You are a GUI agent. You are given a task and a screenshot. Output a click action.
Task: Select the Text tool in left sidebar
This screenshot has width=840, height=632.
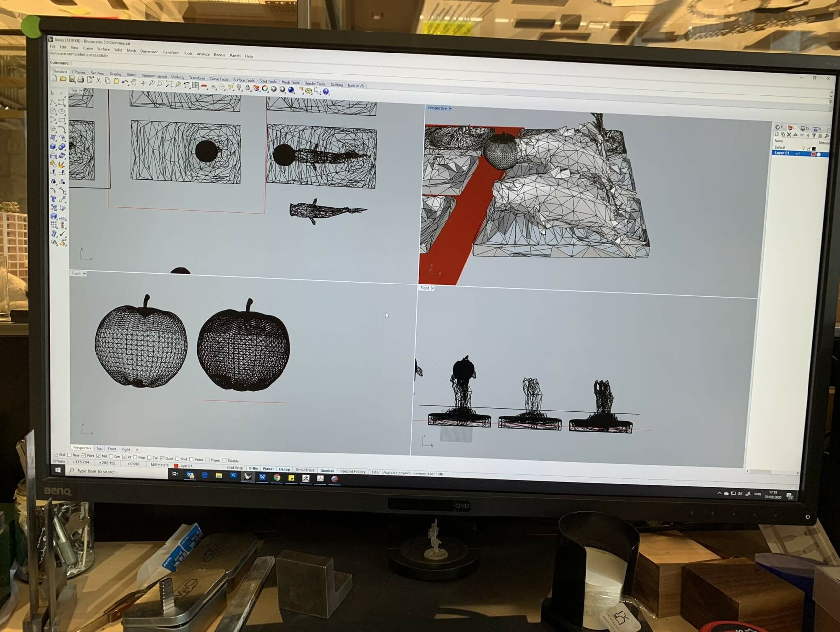pos(53,199)
